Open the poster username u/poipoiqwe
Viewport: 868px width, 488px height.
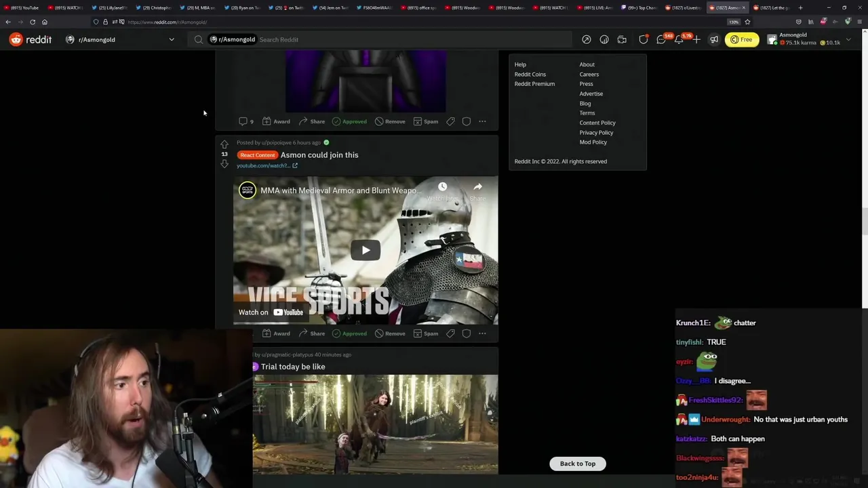pos(277,142)
